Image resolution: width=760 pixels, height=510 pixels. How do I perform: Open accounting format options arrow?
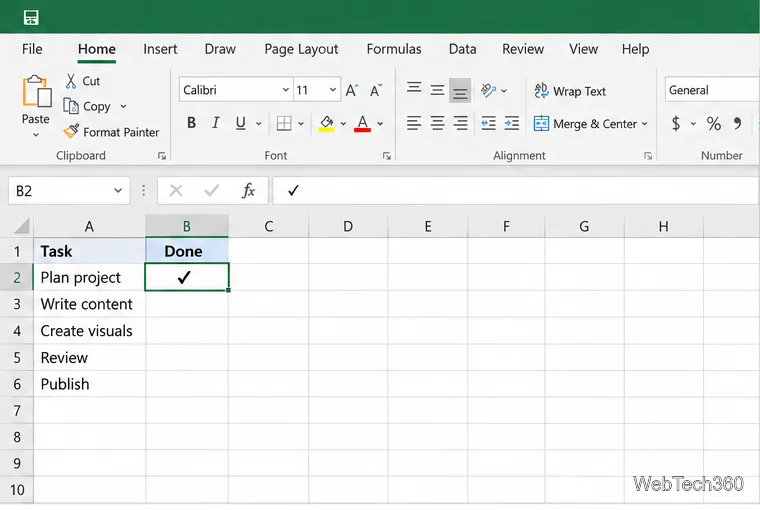(x=693, y=124)
